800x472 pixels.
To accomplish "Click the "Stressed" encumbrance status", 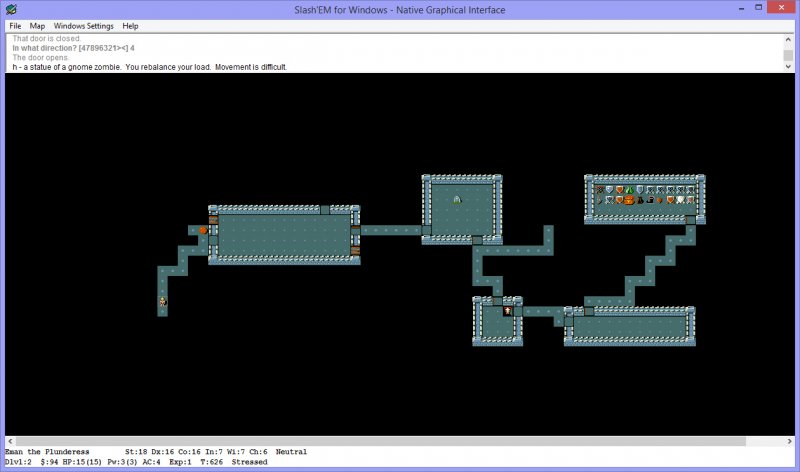I will (249, 462).
